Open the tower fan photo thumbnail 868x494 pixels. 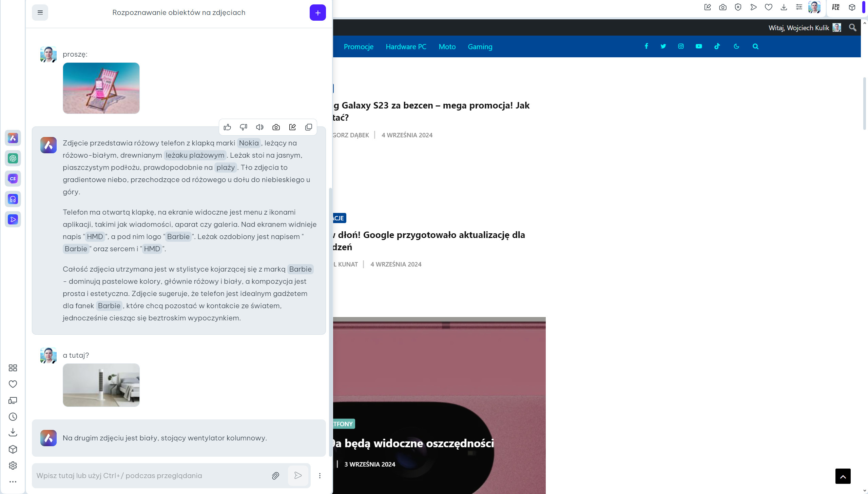[x=101, y=385]
